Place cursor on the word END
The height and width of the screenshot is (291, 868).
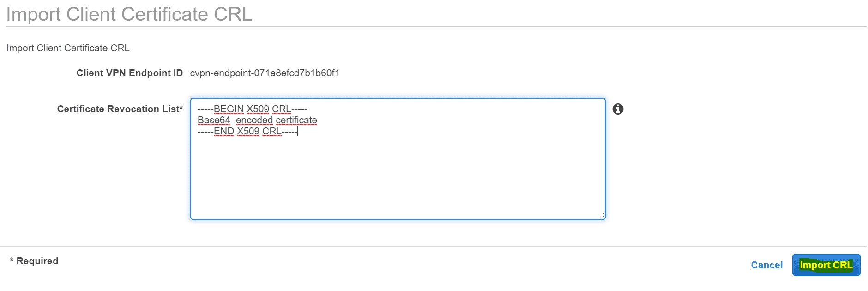(x=224, y=131)
